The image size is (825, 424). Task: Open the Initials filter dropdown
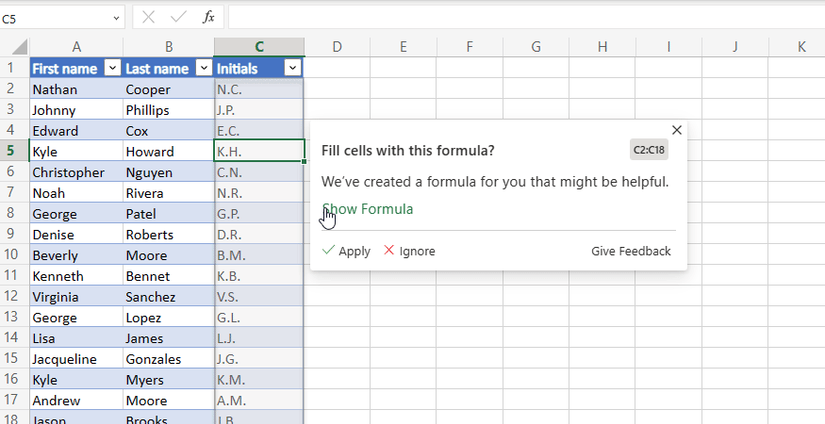point(293,68)
